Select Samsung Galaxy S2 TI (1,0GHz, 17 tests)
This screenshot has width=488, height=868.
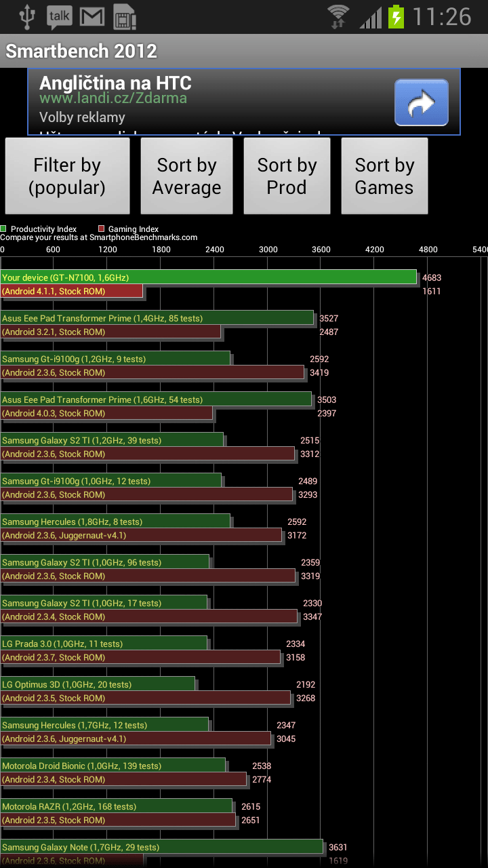pos(104,603)
